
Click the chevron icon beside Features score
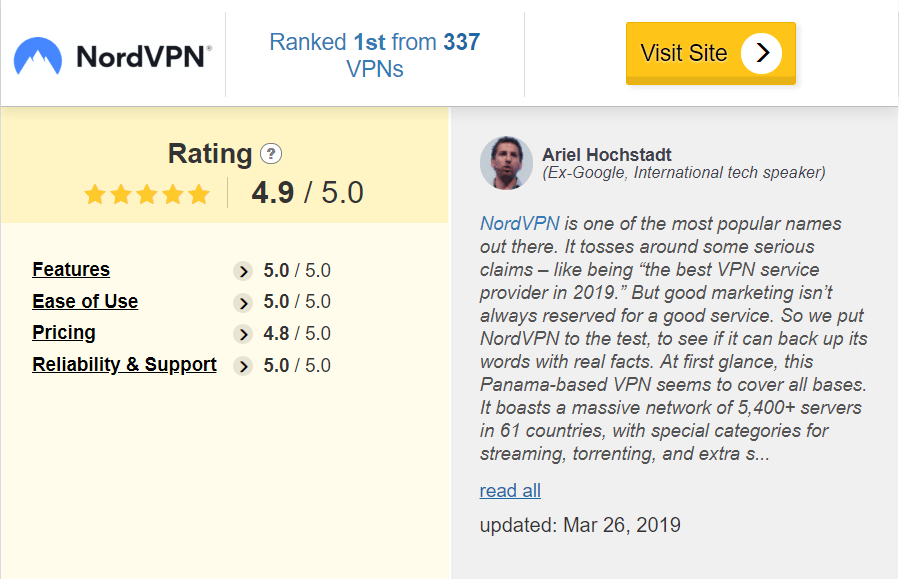[243, 271]
